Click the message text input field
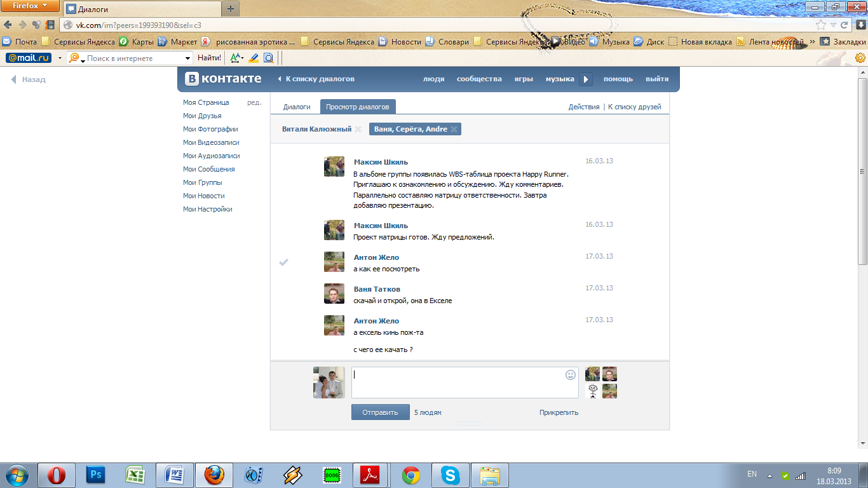Screen dimensions: 868x488 pyautogui.click(x=465, y=383)
